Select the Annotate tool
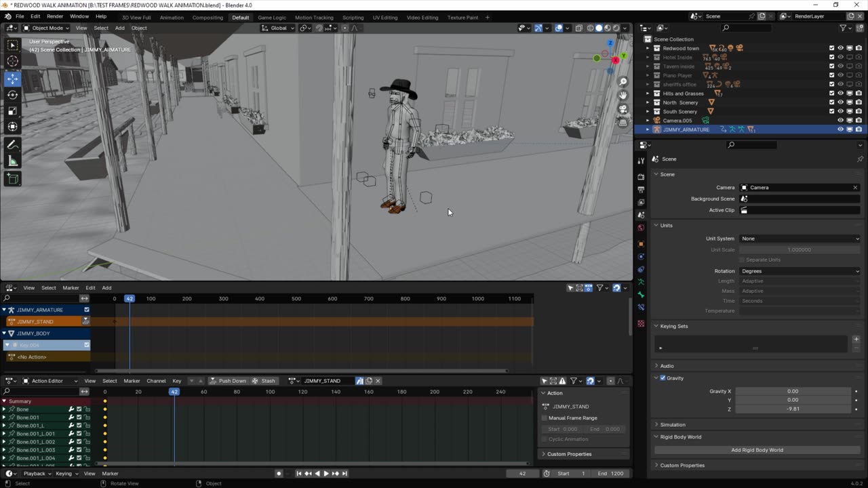The height and width of the screenshot is (488, 868). pyautogui.click(x=12, y=145)
